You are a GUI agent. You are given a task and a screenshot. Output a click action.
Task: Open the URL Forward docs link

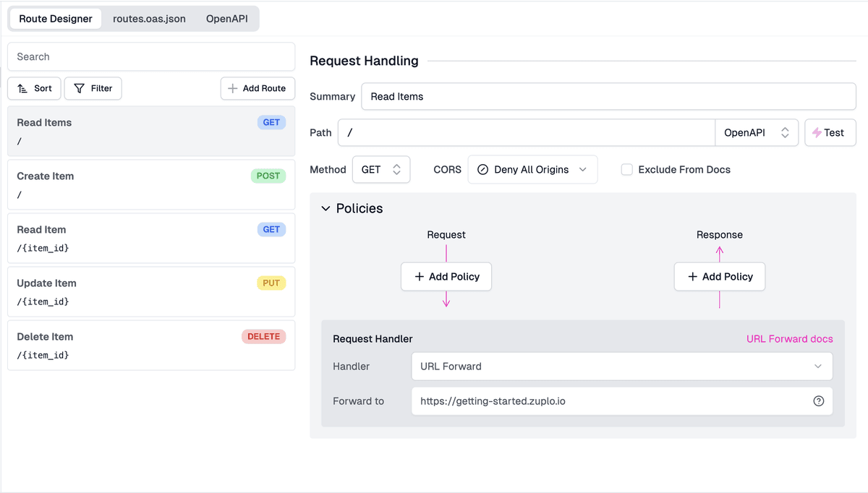[789, 339]
